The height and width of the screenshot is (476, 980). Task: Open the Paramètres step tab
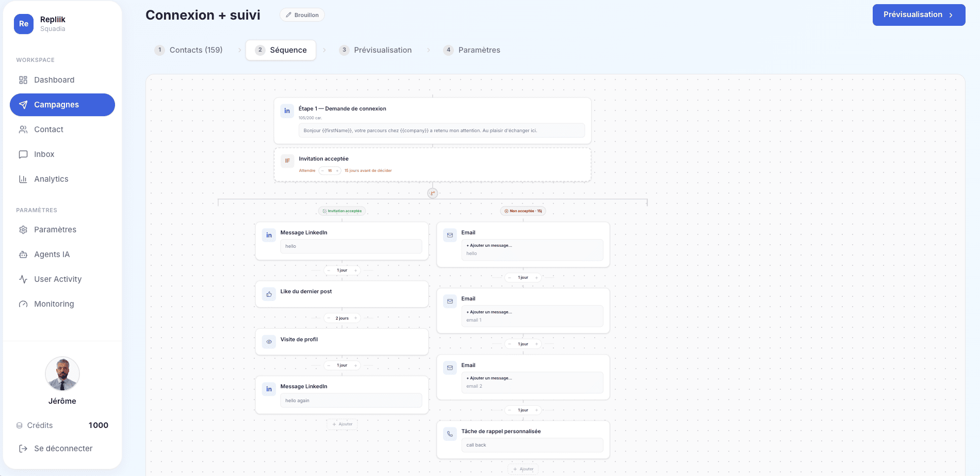click(x=472, y=50)
